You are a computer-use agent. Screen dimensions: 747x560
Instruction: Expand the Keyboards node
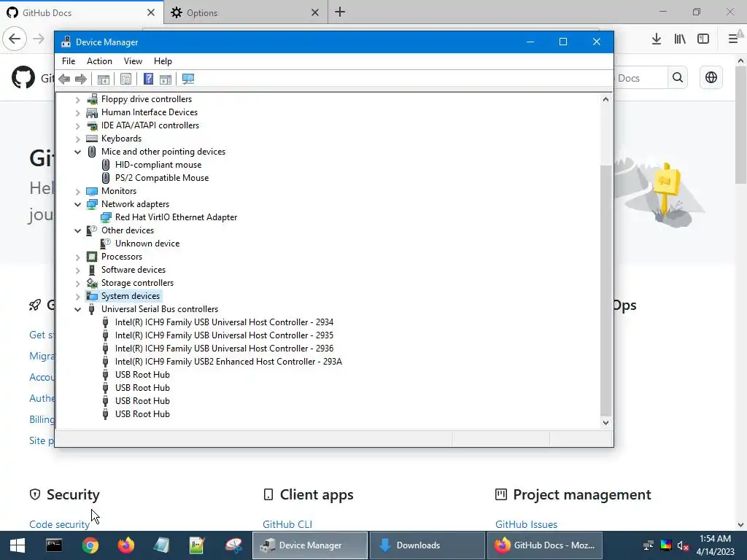point(77,139)
